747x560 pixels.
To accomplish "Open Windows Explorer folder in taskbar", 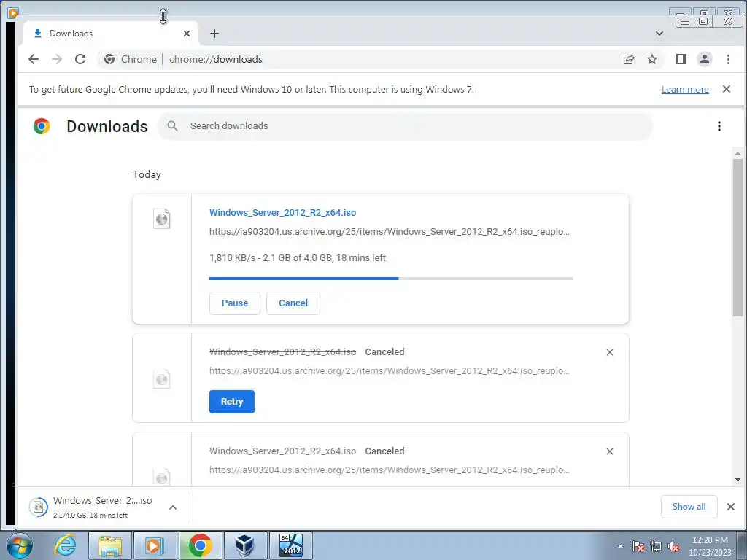I will pyautogui.click(x=109, y=545).
